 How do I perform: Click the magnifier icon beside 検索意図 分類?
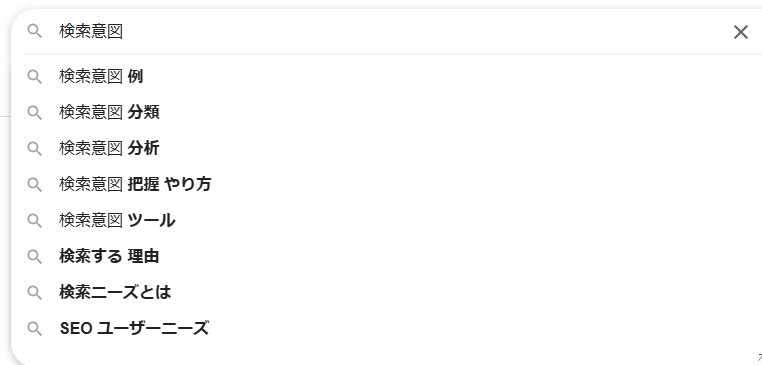point(35,113)
